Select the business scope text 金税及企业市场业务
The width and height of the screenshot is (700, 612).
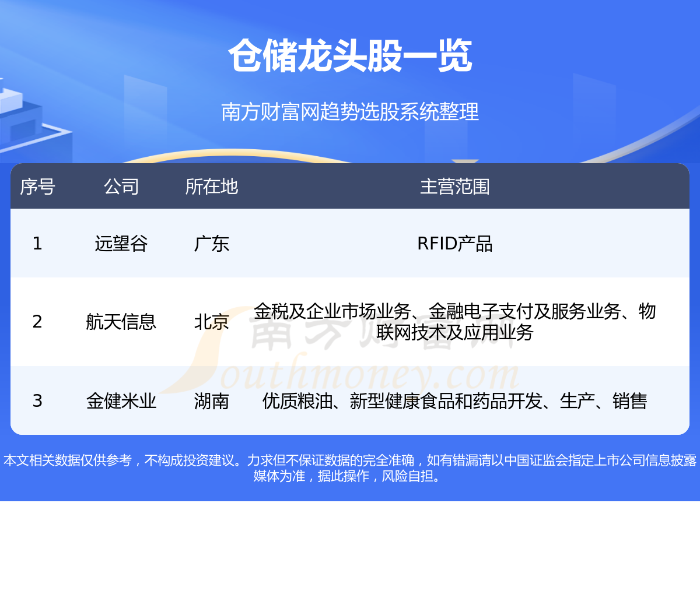pyautogui.click(x=332, y=311)
